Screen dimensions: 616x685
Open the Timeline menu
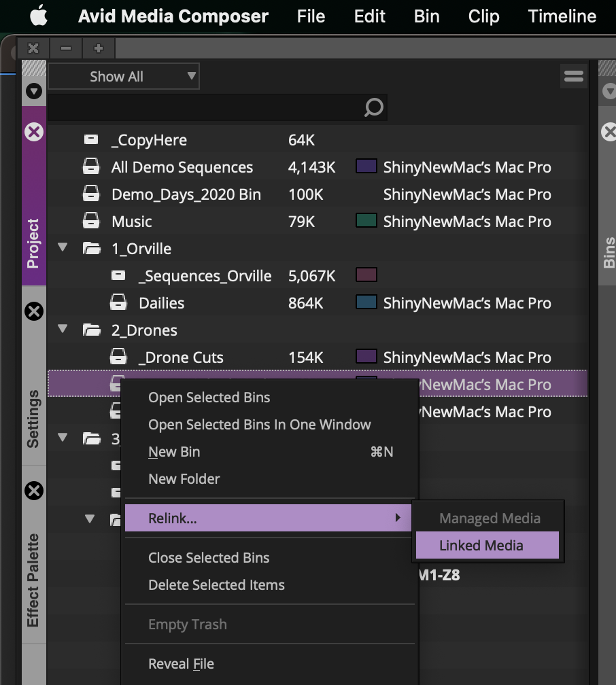tap(562, 16)
